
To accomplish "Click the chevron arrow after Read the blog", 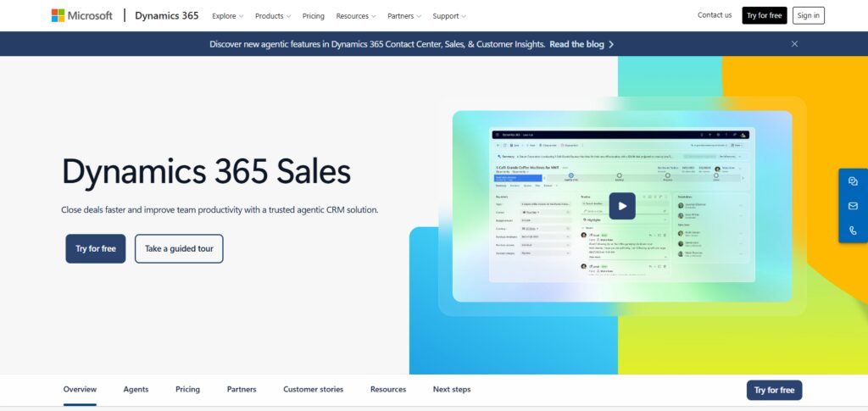I will pos(611,44).
